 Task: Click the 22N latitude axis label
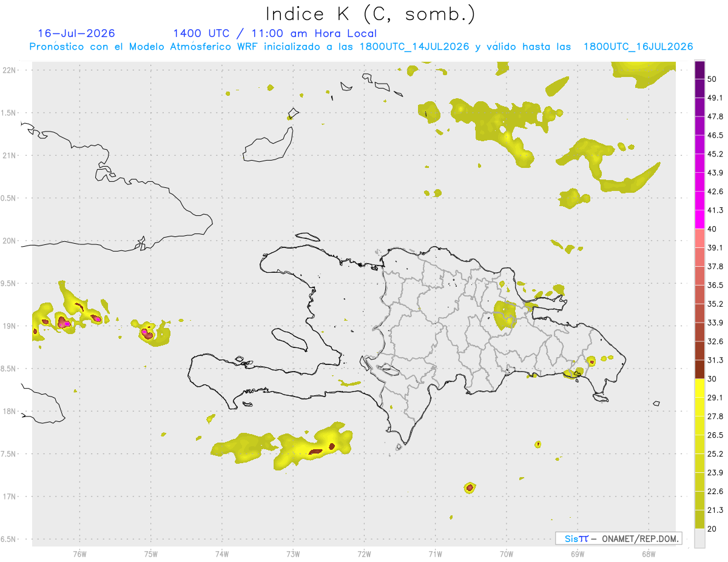(x=10, y=70)
